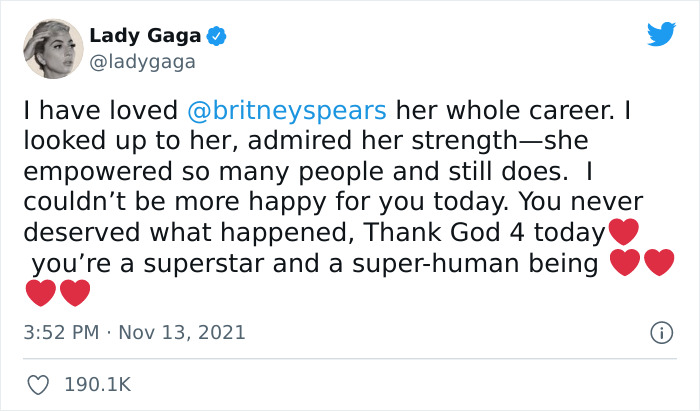The image size is (700, 411).
Task: Open the @ladygaga handle
Action: point(142,62)
